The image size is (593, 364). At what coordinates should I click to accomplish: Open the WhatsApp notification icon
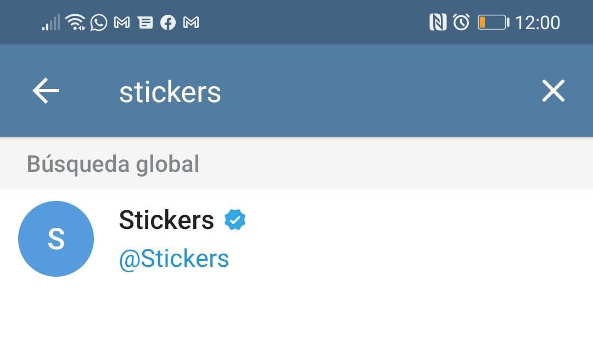pyautogui.click(x=99, y=23)
